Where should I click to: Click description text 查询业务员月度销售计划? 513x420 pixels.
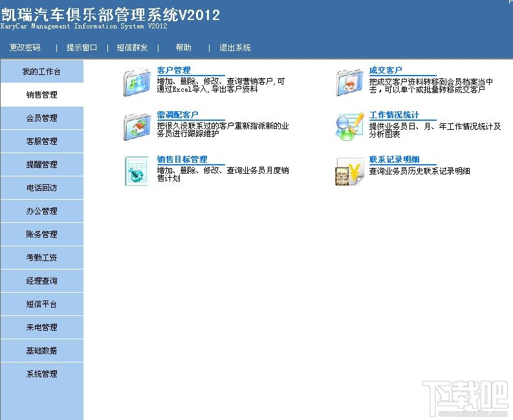coord(223,174)
